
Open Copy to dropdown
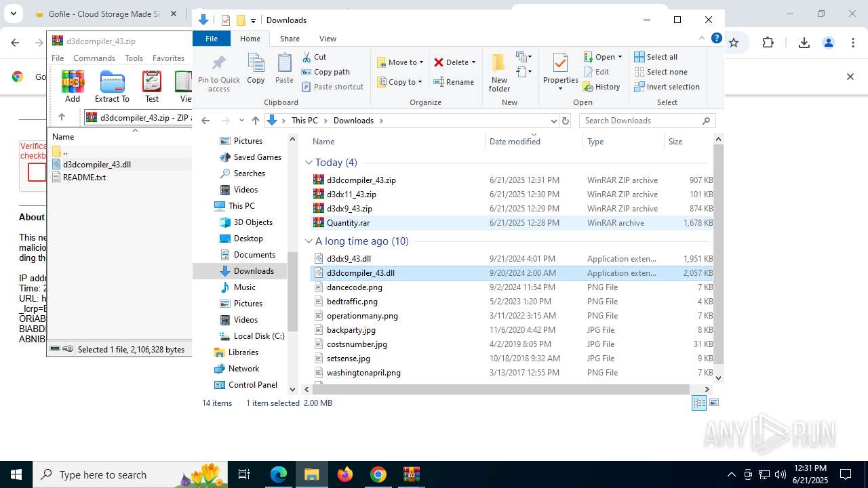(399, 82)
